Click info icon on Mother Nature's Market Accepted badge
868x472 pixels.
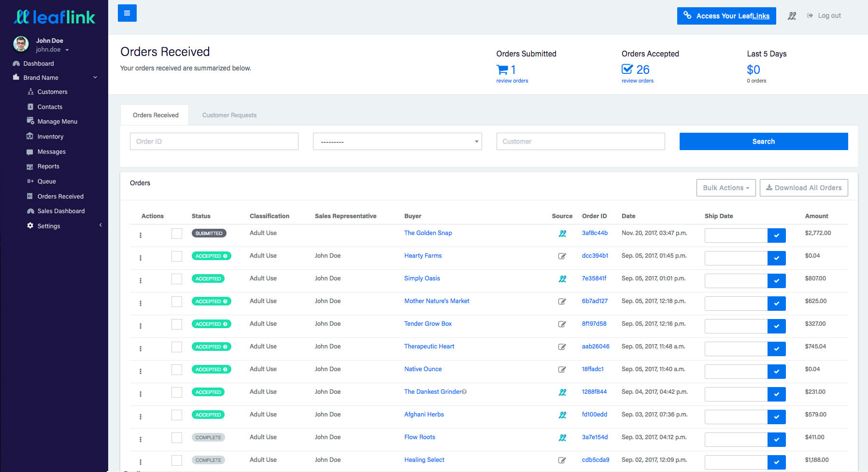[225, 302]
